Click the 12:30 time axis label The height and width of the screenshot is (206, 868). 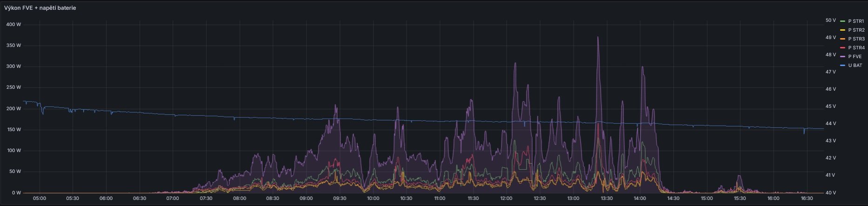[540, 199]
